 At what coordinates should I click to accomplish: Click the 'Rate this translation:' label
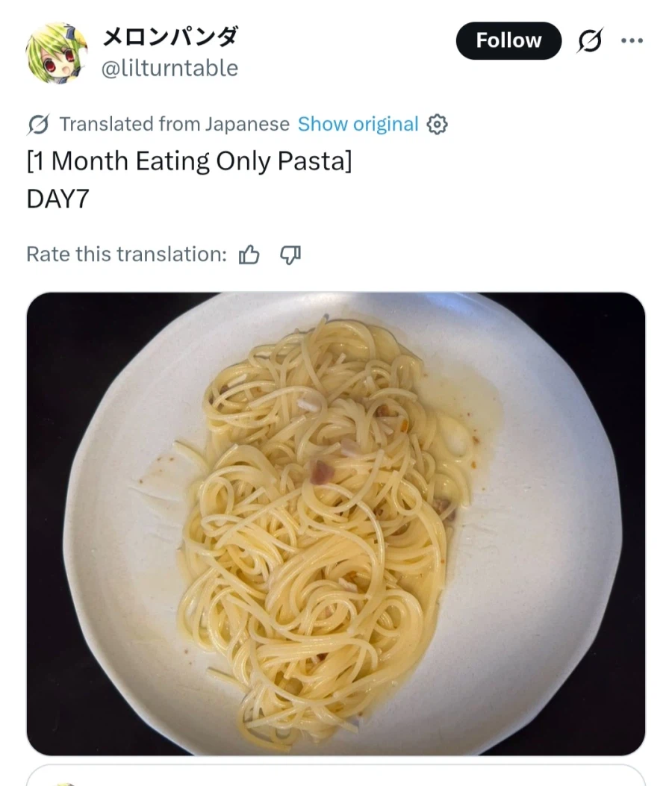pyautogui.click(x=126, y=255)
